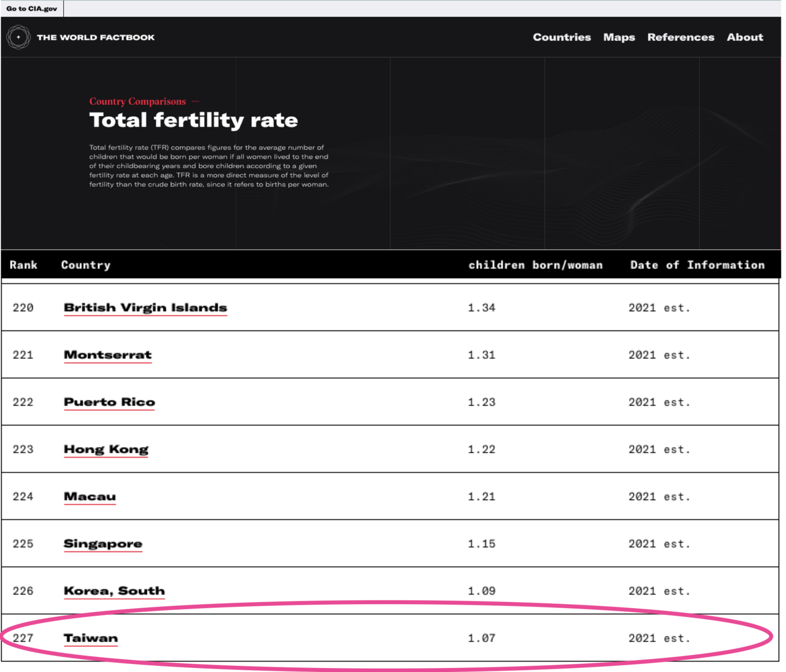Visit the Hong Kong country page

pos(106,449)
